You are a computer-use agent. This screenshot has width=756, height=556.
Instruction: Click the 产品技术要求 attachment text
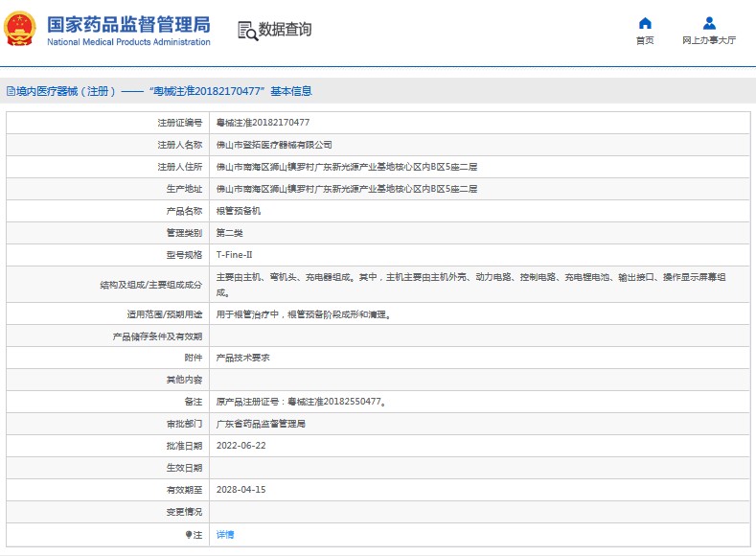point(242,358)
